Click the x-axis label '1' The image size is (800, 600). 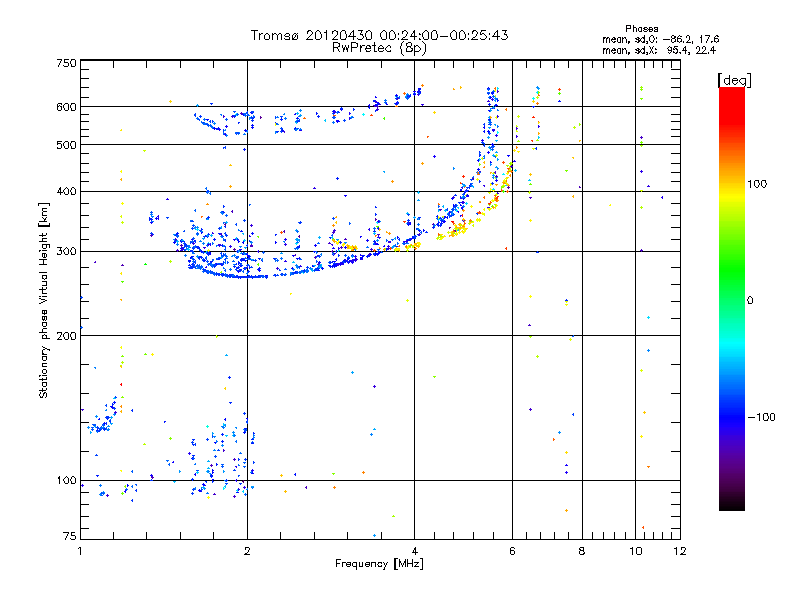[x=80, y=551]
